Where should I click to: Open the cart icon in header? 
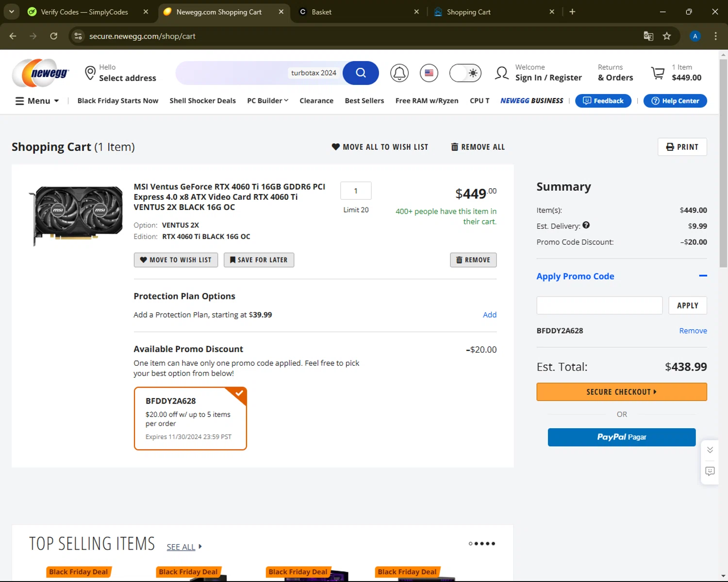(x=658, y=73)
